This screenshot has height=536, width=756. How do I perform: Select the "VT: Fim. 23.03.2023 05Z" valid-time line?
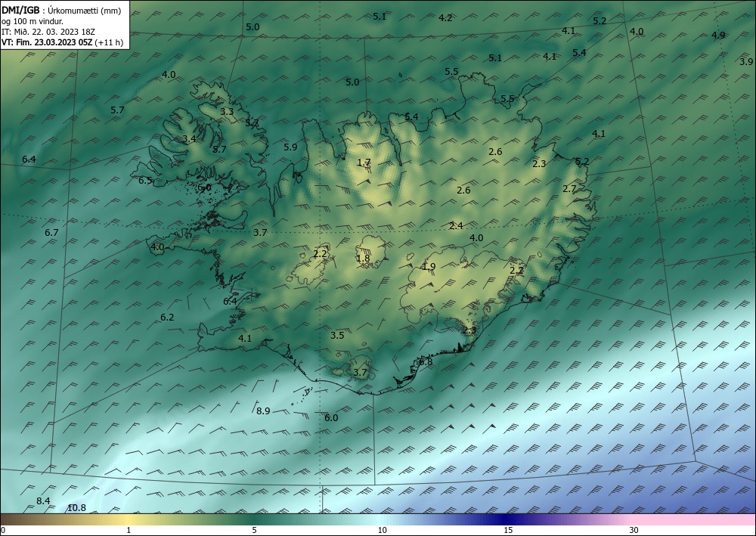pos(48,42)
